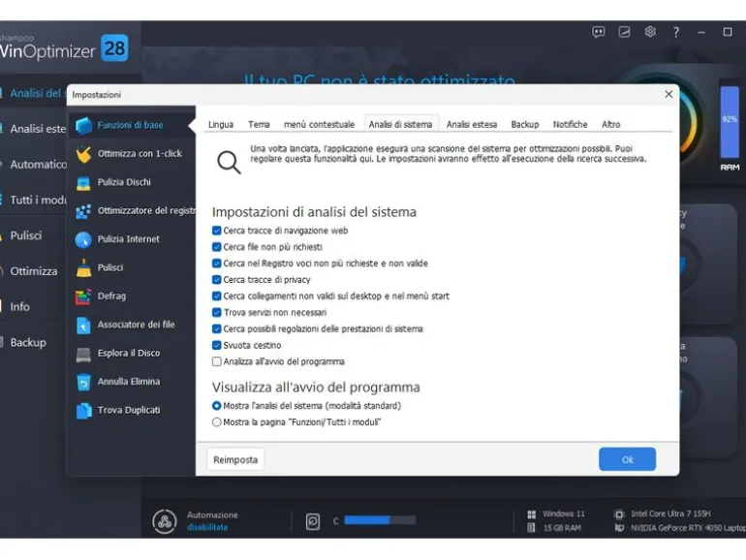746x560 pixels.
Task: Uncheck Cerca tracce di navigazione web
Action: click(x=216, y=231)
